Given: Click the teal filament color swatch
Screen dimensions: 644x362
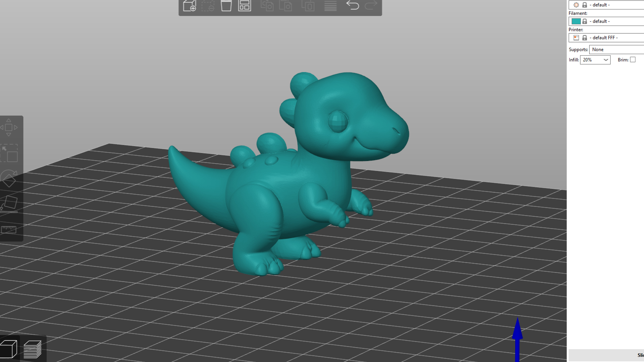Looking at the screenshot, I should [576, 21].
